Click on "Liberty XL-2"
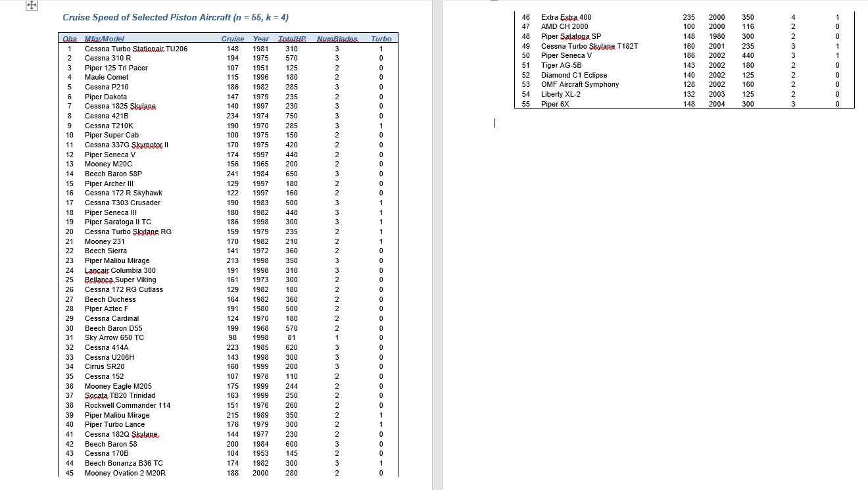This screenshot has height=490, width=868. tap(562, 94)
